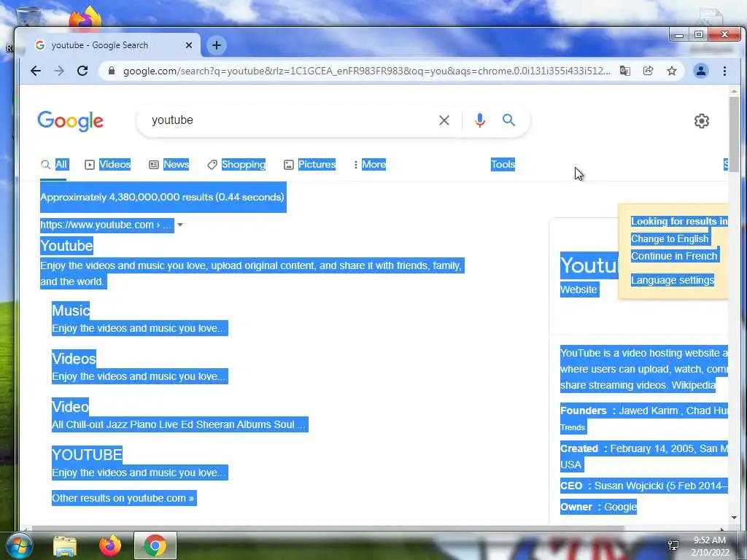Open the Videos sitelink
Viewport: 747px width, 560px height.
click(74, 359)
